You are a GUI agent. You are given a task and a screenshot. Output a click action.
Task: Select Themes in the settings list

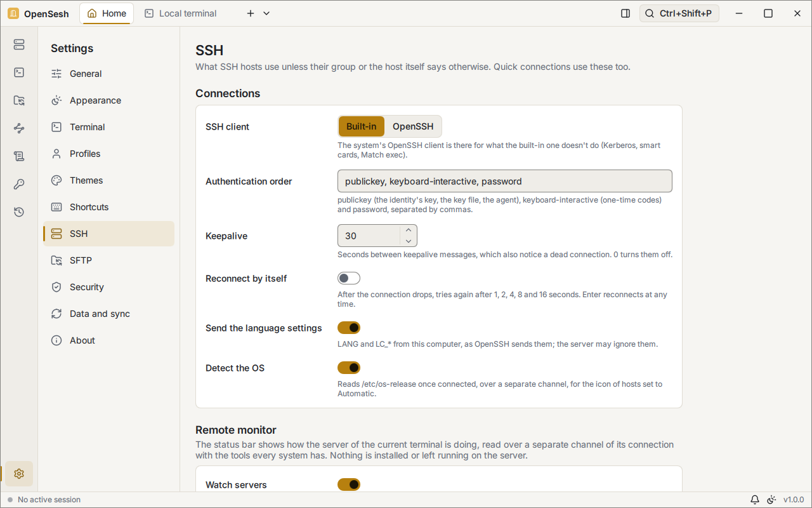108,180
